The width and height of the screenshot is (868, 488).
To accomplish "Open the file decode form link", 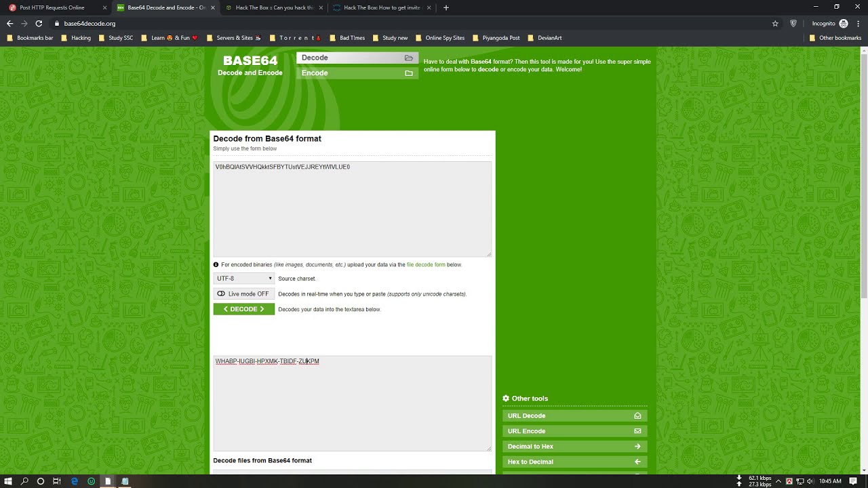I will tap(426, 265).
